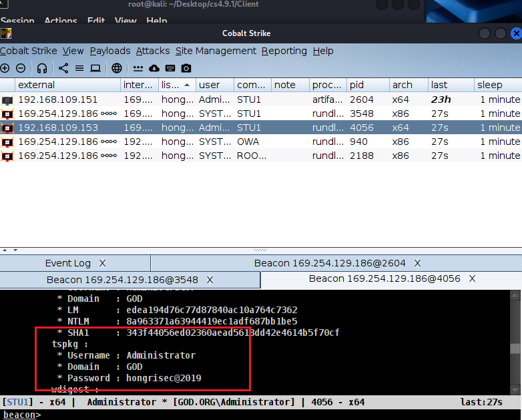Open keystrokes with the keyboard icon
The image size is (522, 420).
170,68
